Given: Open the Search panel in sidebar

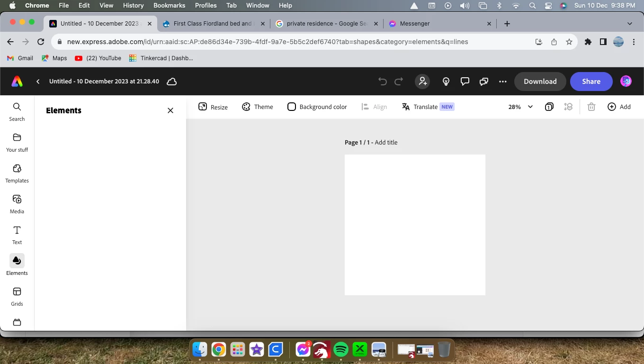Looking at the screenshot, I should 17,112.
